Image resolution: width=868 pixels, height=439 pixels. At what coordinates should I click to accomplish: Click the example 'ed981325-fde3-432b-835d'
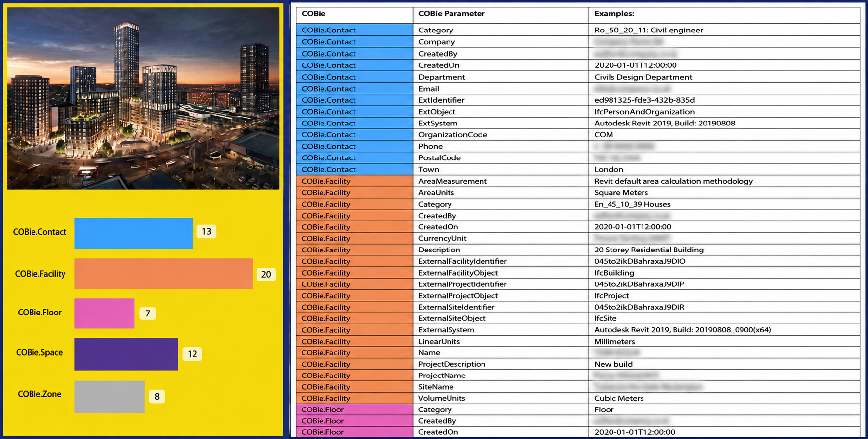click(x=644, y=100)
